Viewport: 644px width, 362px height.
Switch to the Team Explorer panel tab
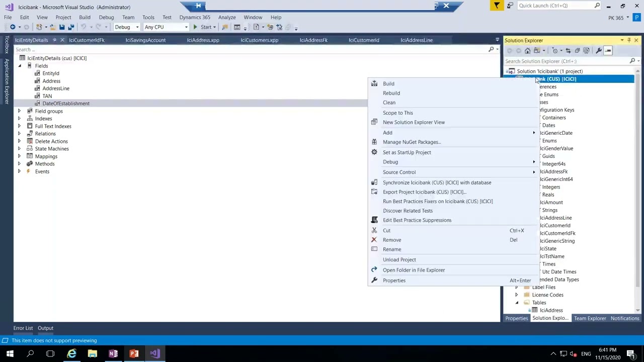click(x=590, y=318)
